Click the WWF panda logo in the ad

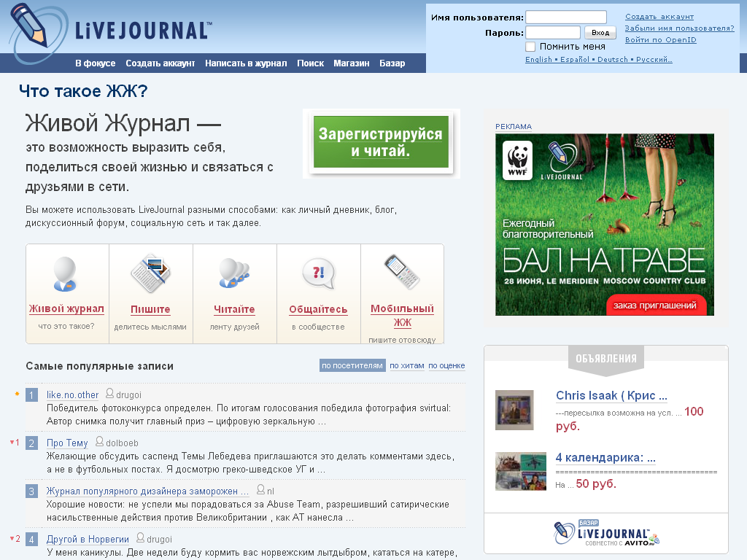pyautogui.click(x=517, y=160)
